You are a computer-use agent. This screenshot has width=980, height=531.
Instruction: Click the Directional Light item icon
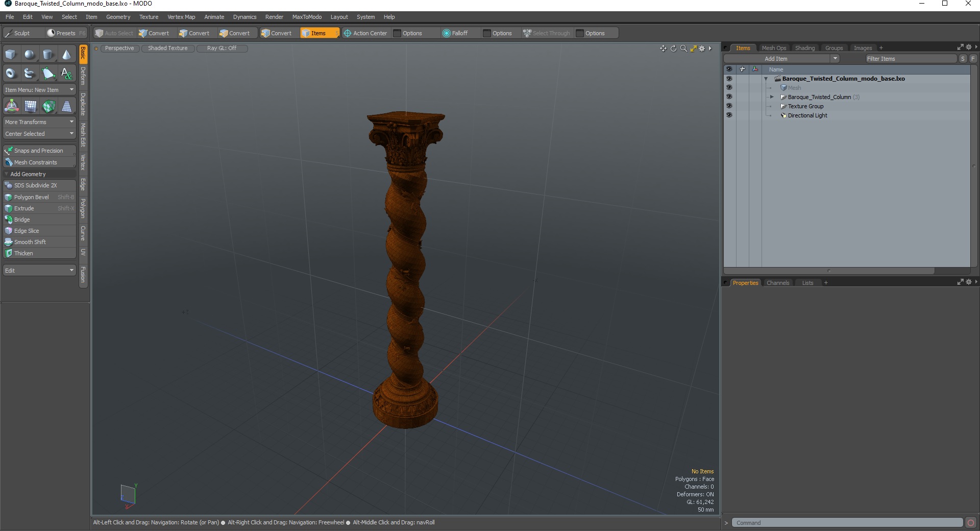pyautogui.click(x=783, y=115)
